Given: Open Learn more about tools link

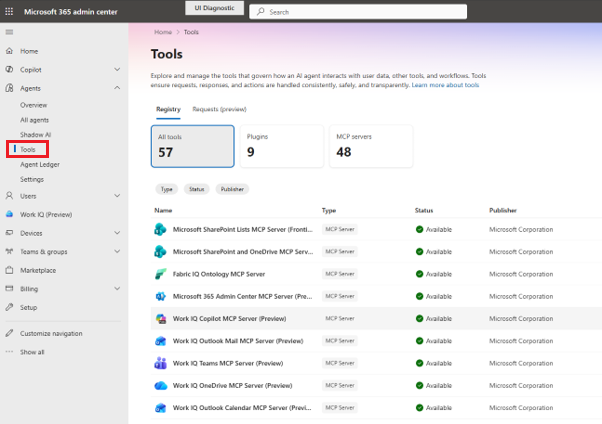Looking at the screenshot, I should [445, 85].
